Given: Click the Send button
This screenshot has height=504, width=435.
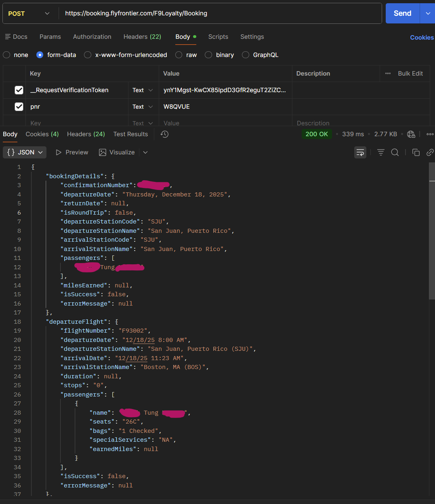Looking at the screenshot, I should click(403, 13).
